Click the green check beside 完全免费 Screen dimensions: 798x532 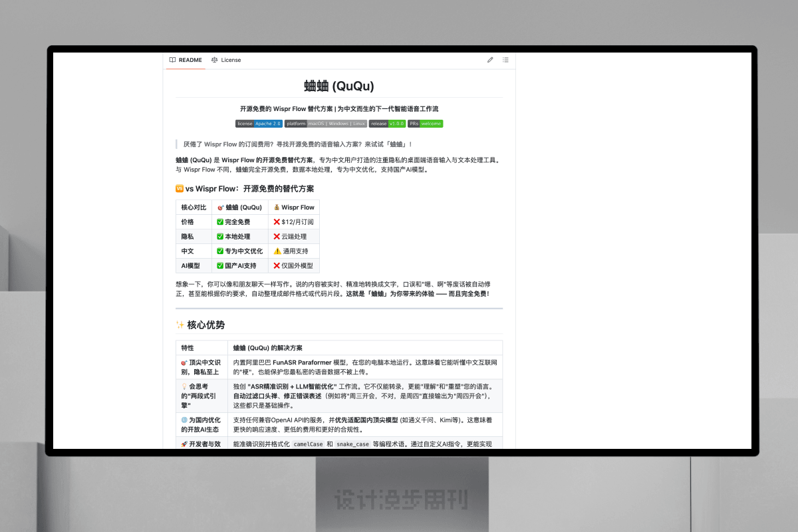click(220, 222)
